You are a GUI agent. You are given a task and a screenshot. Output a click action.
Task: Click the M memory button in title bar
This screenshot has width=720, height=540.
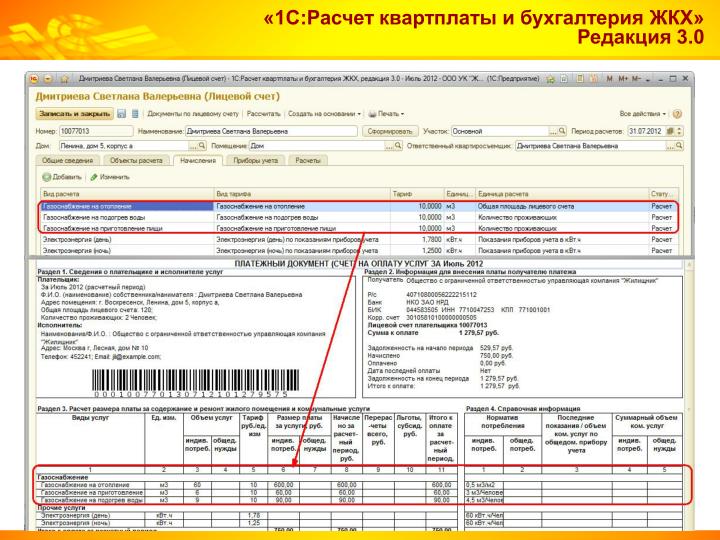[609, 79]
